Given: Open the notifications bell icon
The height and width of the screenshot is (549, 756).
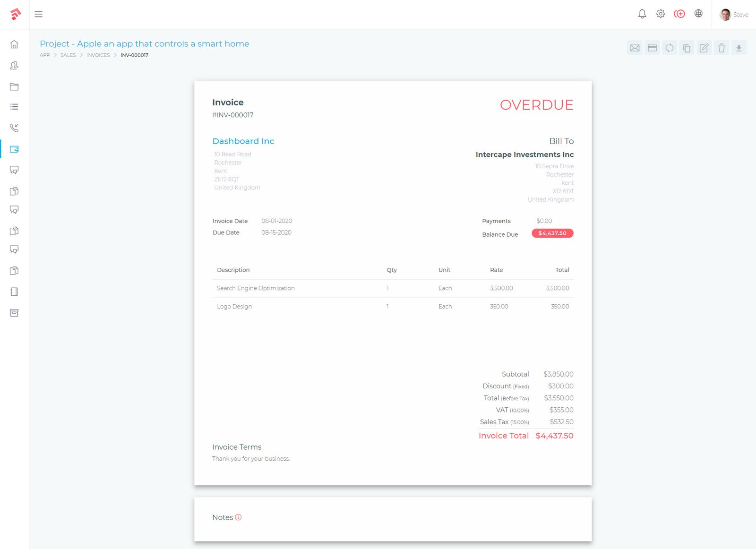Looking at the screenshot, I should point(642,14).
